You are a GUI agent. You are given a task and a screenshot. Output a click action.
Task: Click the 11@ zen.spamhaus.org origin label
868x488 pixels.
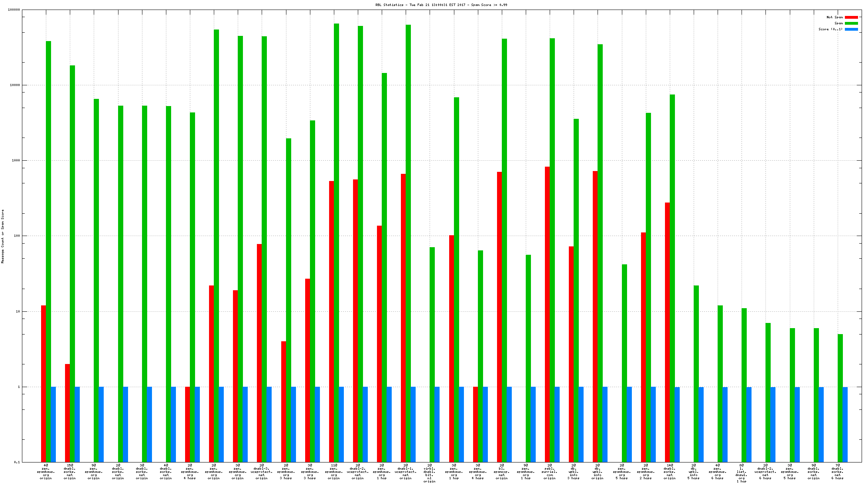tap(334, 472)
